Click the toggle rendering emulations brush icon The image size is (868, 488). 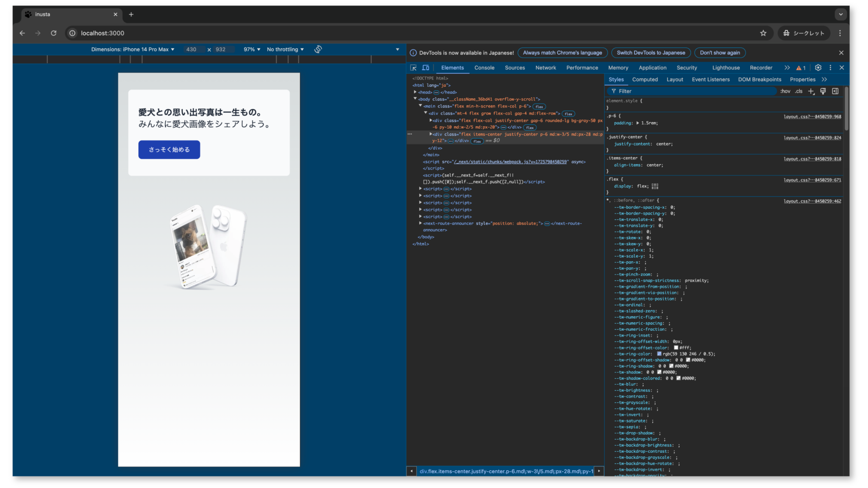click(x=823, y=91)
